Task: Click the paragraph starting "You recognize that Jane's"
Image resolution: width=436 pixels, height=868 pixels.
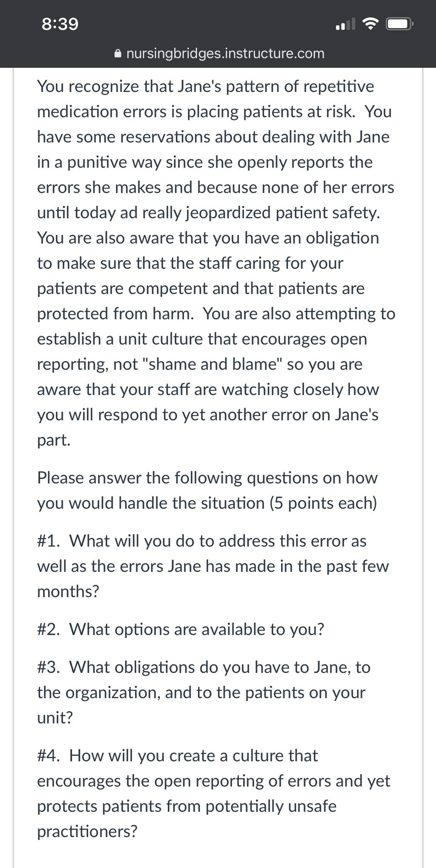Action: click(x=216, y=263)
